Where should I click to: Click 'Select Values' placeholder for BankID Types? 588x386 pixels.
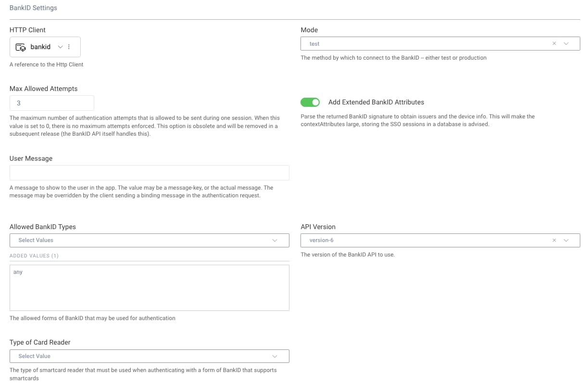(36, 240)
